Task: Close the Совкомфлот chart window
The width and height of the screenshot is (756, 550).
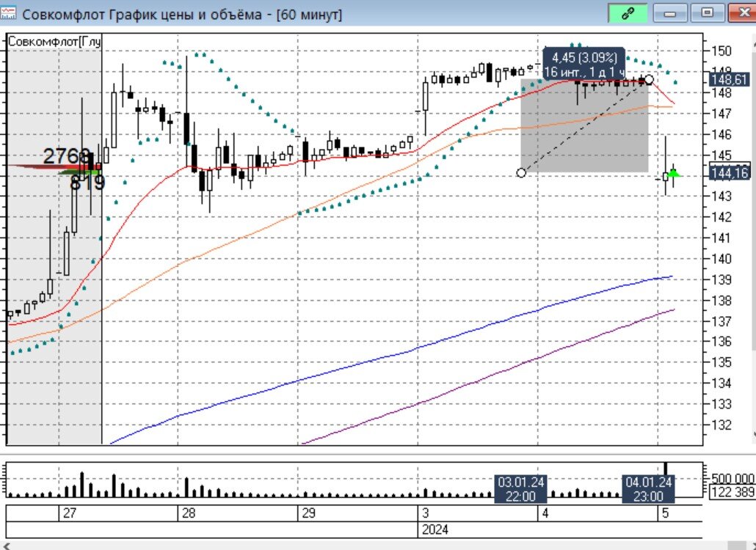Action: (743, 13)
